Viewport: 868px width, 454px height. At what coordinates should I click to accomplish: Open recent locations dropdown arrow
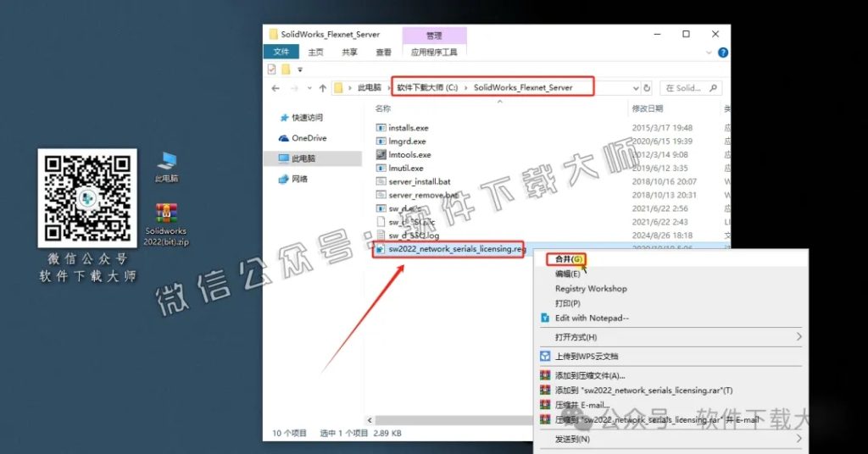309,88
